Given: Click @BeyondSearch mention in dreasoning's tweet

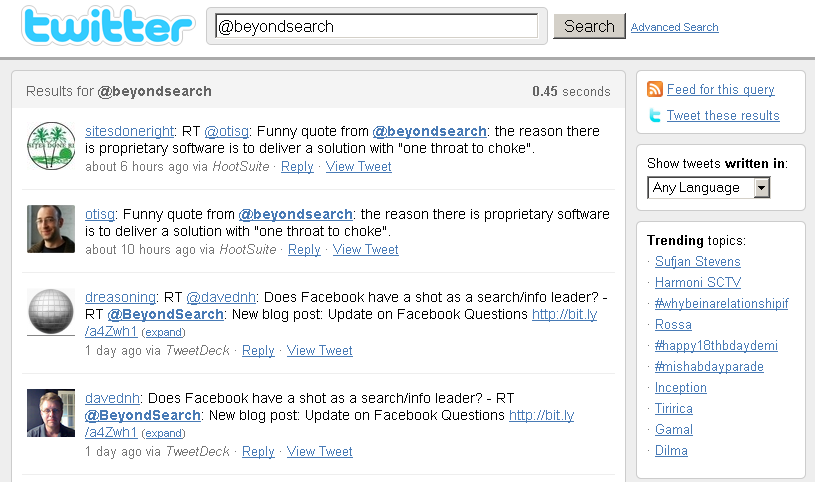Looking at the screenshot, I should point(165,314).
